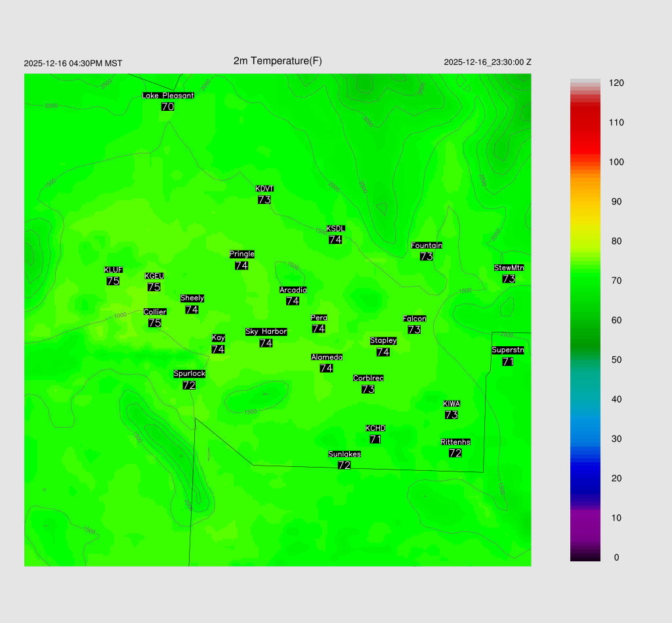Click the Pringle station label
The height and width of the screenshot is (623, 672).
(242, 254)
